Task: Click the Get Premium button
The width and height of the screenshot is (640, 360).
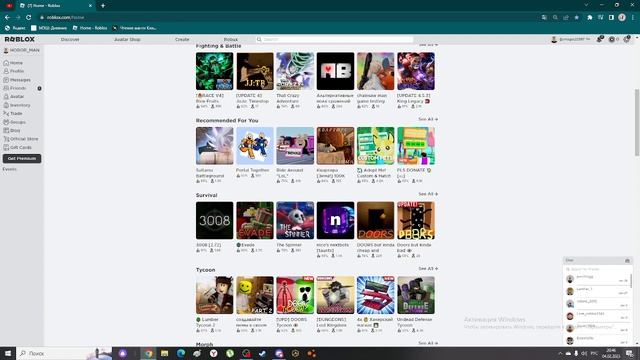Action: [x=22, y=158]
